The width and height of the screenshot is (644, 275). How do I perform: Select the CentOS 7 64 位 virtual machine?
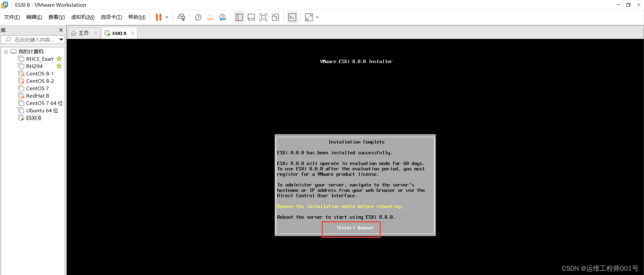44,103
